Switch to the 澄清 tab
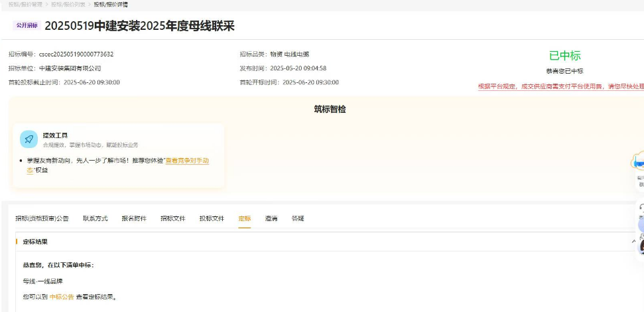The width and height of the screenshot is (644, 312). point(271,218)
